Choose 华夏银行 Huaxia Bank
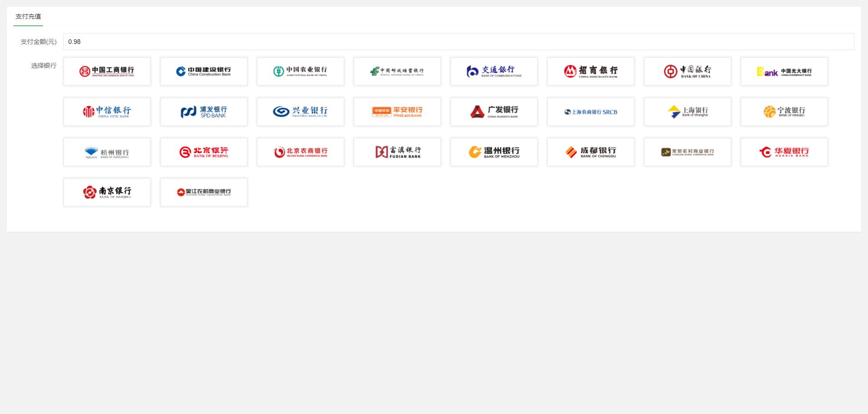This screenshot has height=414, width=868. tap(784, 152)
